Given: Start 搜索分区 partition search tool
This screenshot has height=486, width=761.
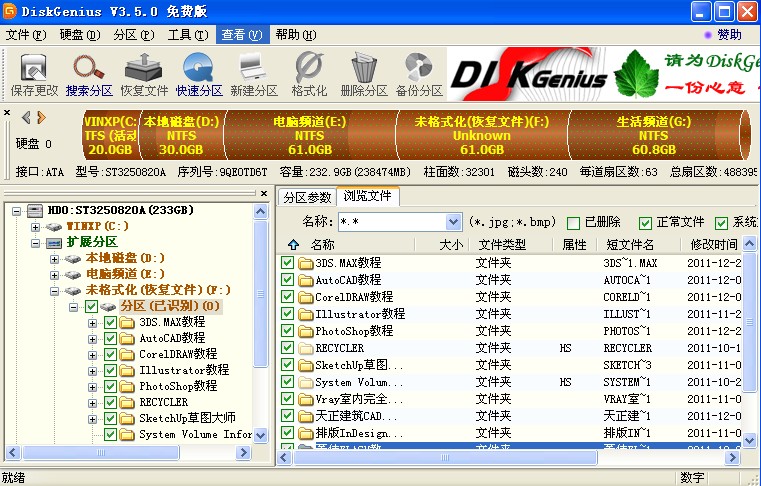Looking at the screenshot, I should click(x=89, y=75).
